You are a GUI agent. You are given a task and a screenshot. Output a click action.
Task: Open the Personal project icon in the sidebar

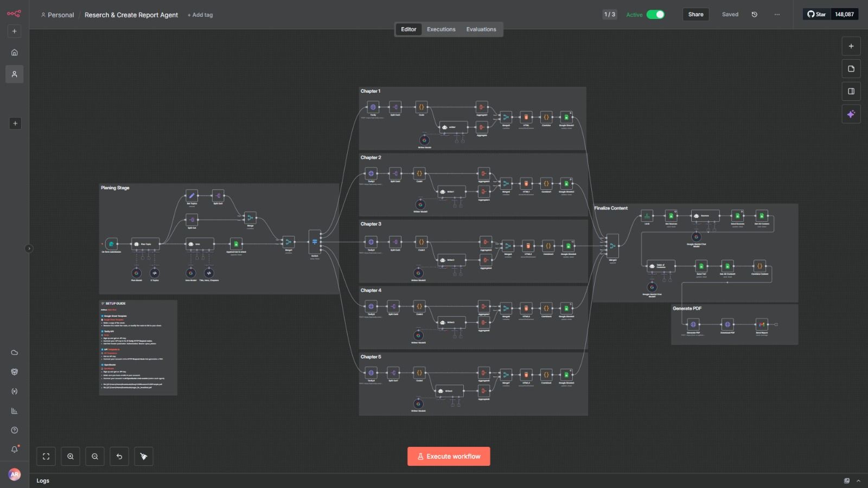[x=15, y=74]
